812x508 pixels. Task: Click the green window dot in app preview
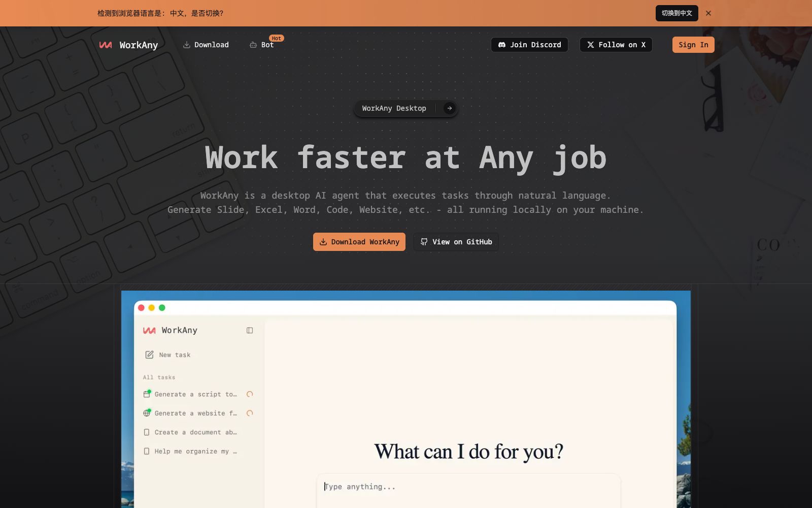pyautogui.click(x=162, y=308)
